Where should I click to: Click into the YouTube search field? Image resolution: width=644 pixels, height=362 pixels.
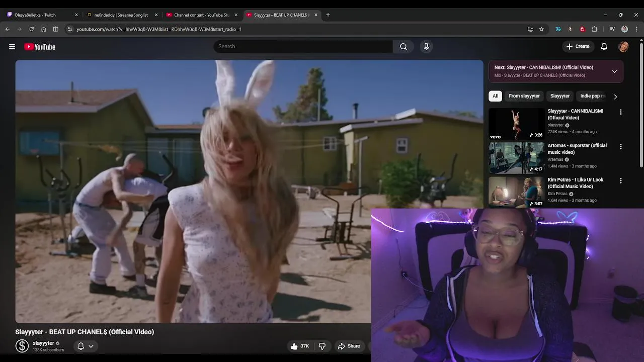303,47
